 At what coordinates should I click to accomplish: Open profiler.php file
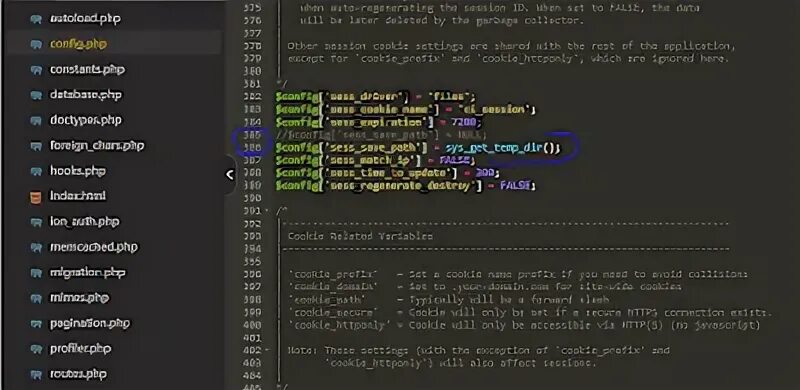click(80, 349)
